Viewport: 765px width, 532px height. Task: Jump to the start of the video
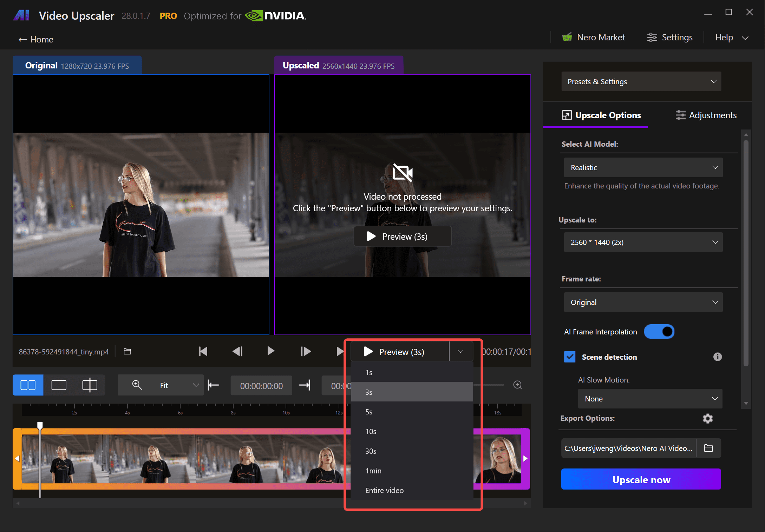pyautogui.click(x=203, y=351)
